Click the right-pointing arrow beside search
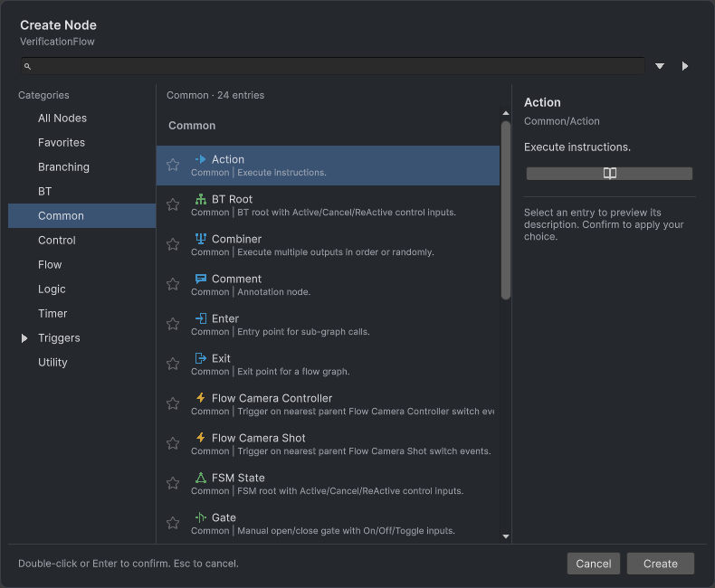The width and height of the screenshot is (715, 588). pos(684,66)
